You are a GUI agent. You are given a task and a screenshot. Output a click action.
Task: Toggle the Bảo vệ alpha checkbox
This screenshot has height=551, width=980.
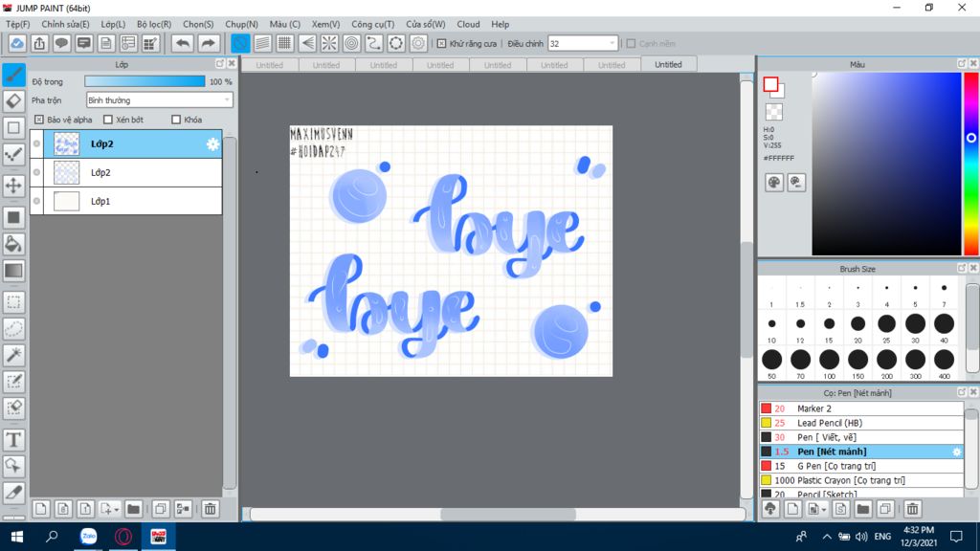pyautogui.click(x=39, y=120)
